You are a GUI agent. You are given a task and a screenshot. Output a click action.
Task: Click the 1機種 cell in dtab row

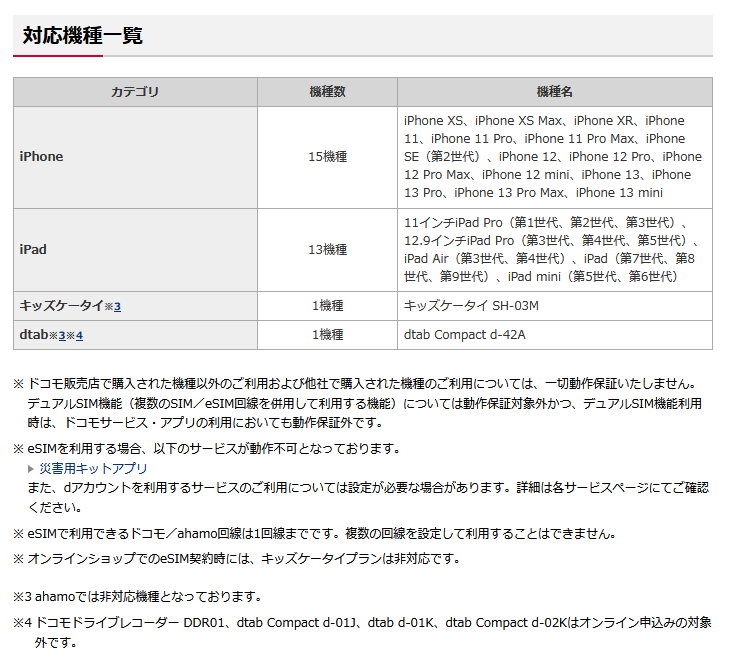(327, 335)
